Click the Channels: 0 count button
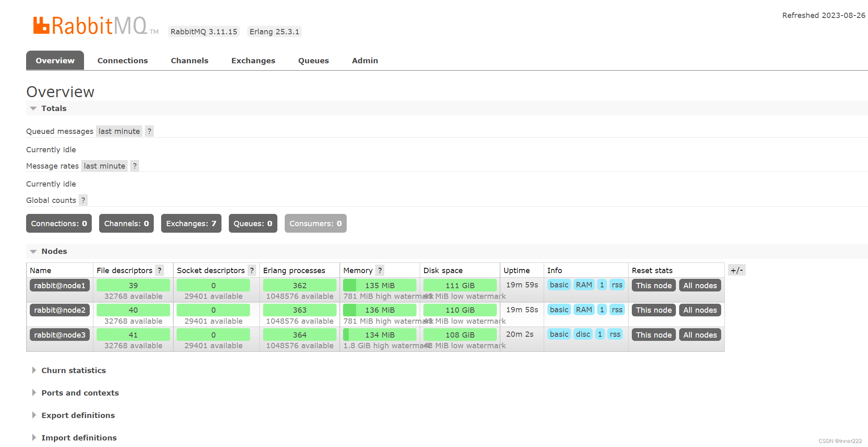This screenshot has height=447, width=868. (x=126, y=223)
